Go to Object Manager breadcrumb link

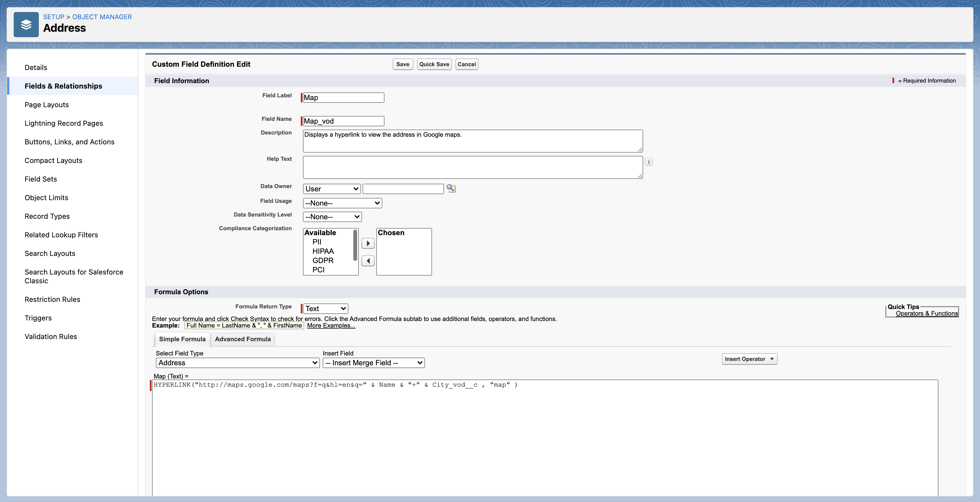point(102,17)
